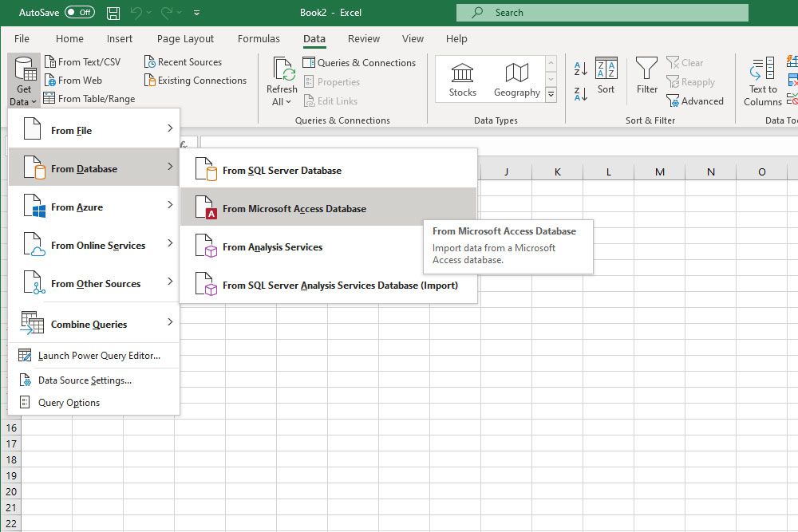Choose From Text/CSV

tap(82, 62)
